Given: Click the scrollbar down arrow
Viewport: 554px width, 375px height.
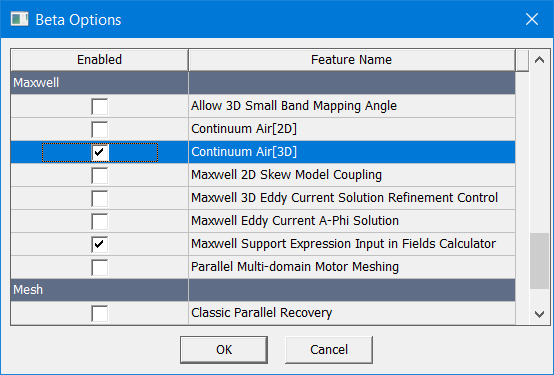Looking at the screenshot, I should click(539, 314).
